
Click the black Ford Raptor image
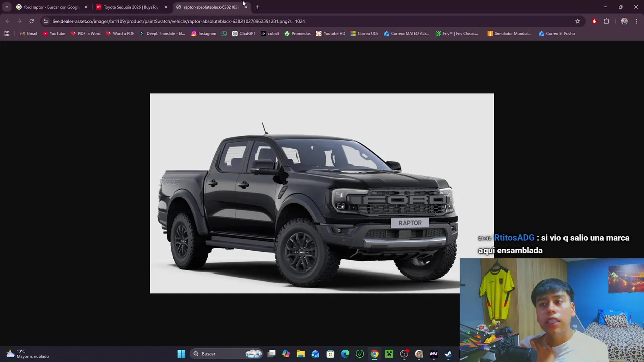(x=321, y=193)
